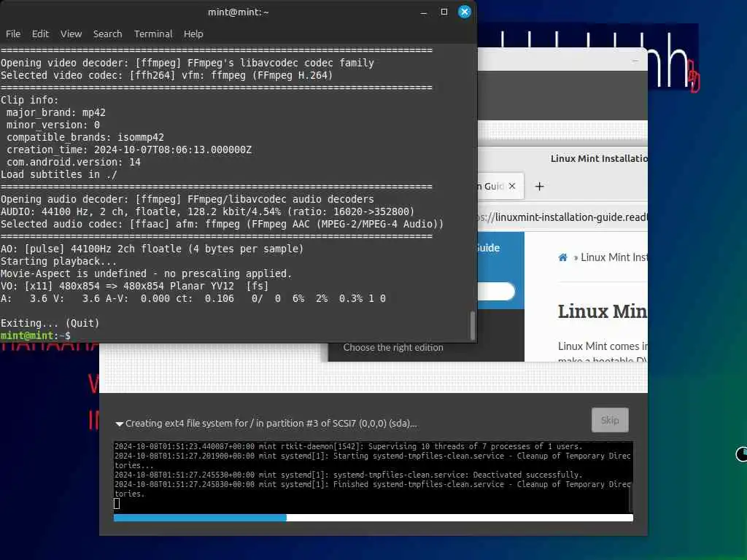The width and height of the screenshot is (747, 560).
Task: Open the Terminal menu
Action: [x=153, y=34]
